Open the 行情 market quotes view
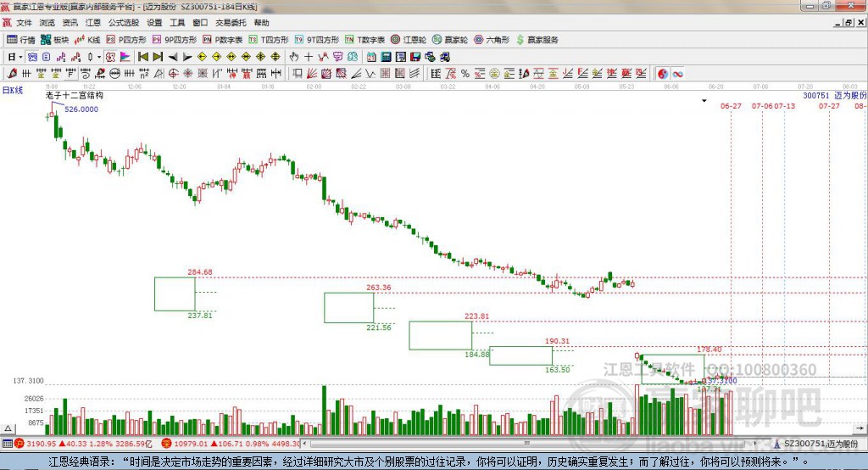Screen dimensions: 868x470 (x=21, y=40)
